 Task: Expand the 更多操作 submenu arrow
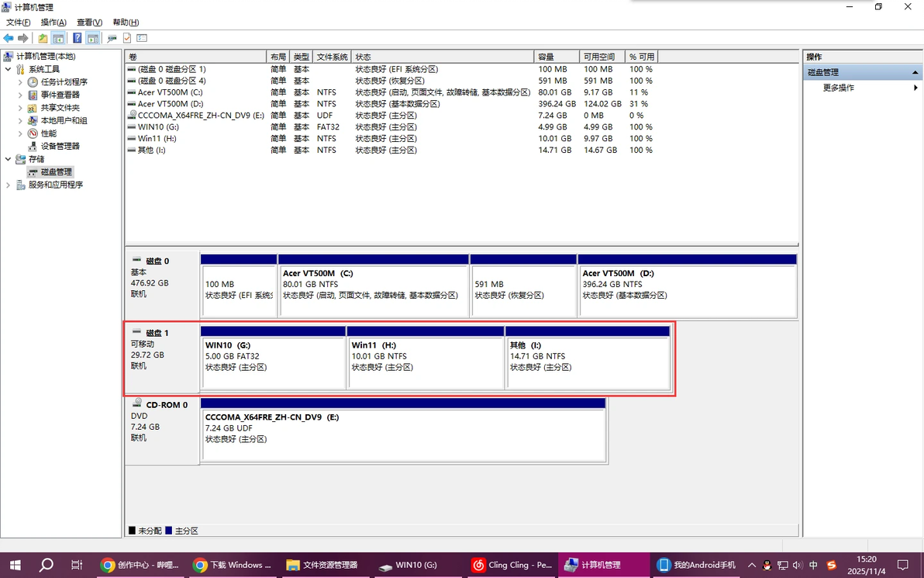pyautogui.click(x=916, y=88)
